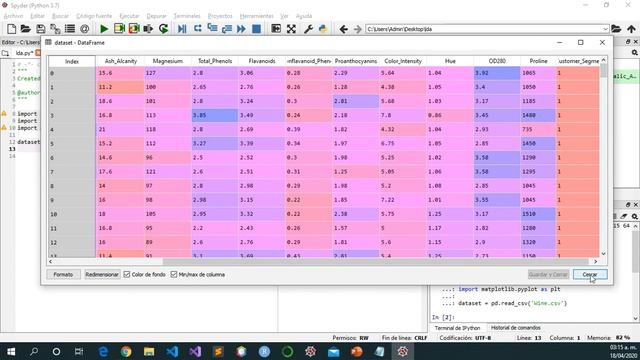The height and width of the screenshot is (360, 640).
Task: Click the DataFrame vertical scrollbar thumb
Action: (603, 71)
